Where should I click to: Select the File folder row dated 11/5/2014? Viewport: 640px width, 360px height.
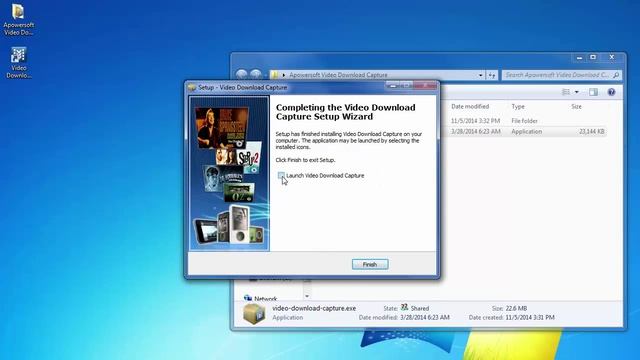tap(525, 121)
